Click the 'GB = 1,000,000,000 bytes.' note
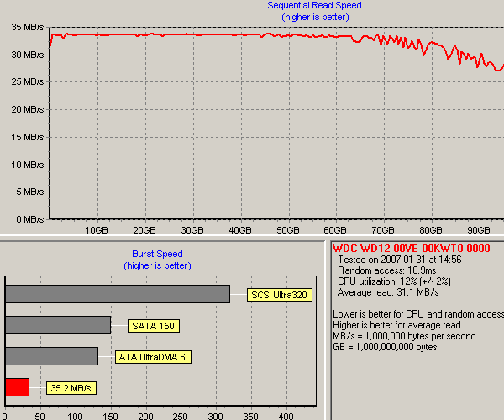This screenshot has width=504, height=420. coord(386,347)
